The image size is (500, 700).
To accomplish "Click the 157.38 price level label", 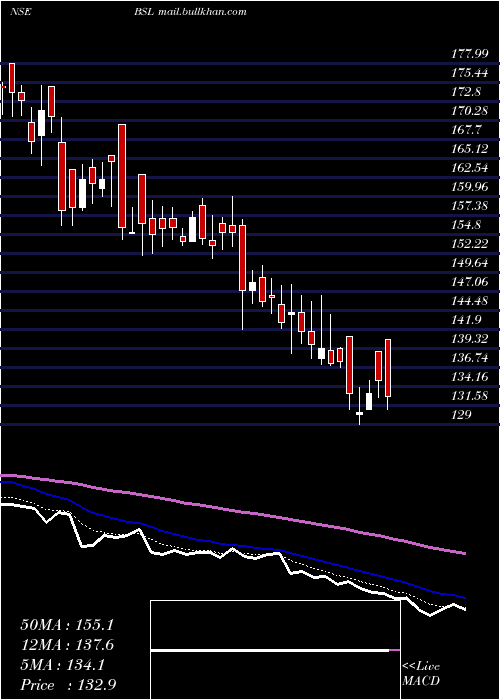I will 470,206.
